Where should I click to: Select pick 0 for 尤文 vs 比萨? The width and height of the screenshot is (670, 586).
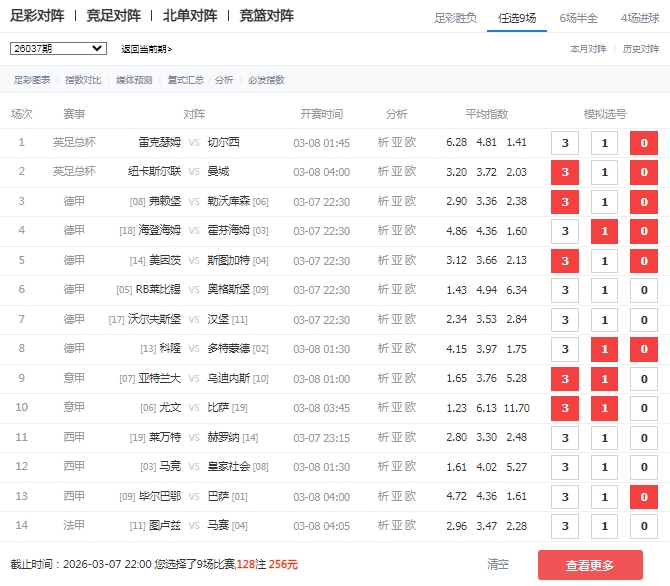point(644,408)
